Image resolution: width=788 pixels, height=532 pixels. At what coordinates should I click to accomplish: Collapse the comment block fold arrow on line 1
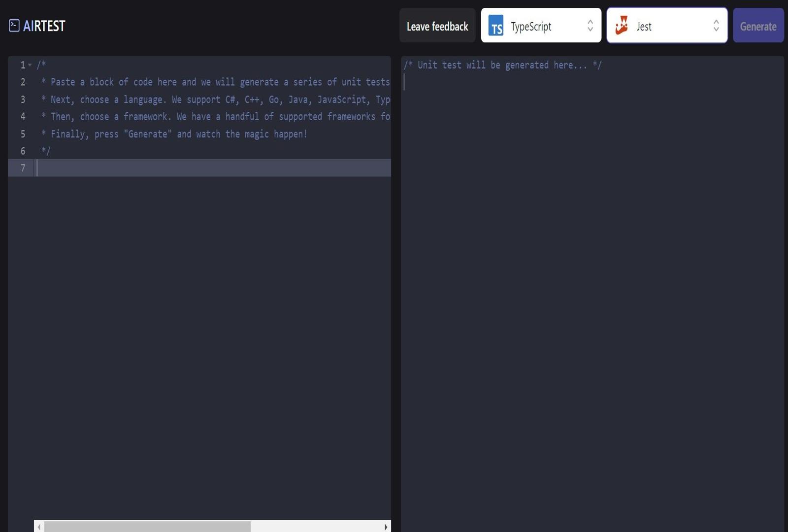tap(30, 65)
